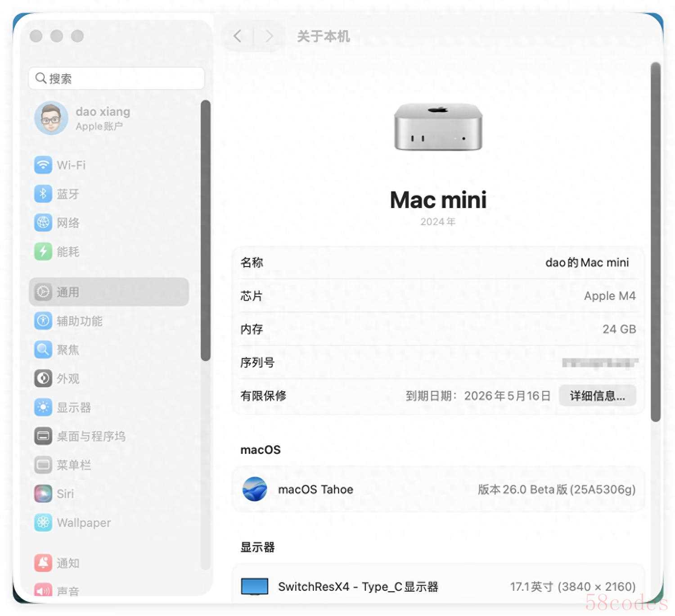Open the Notifications (通知) bell icon
Screen dimensions: 675x616
tap(43, 563)
